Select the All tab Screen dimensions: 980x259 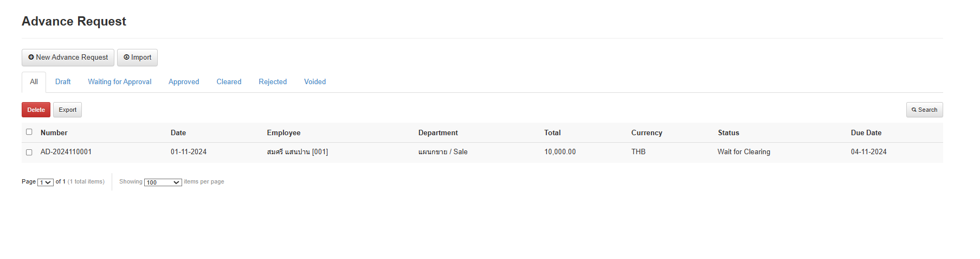point(34,82)
